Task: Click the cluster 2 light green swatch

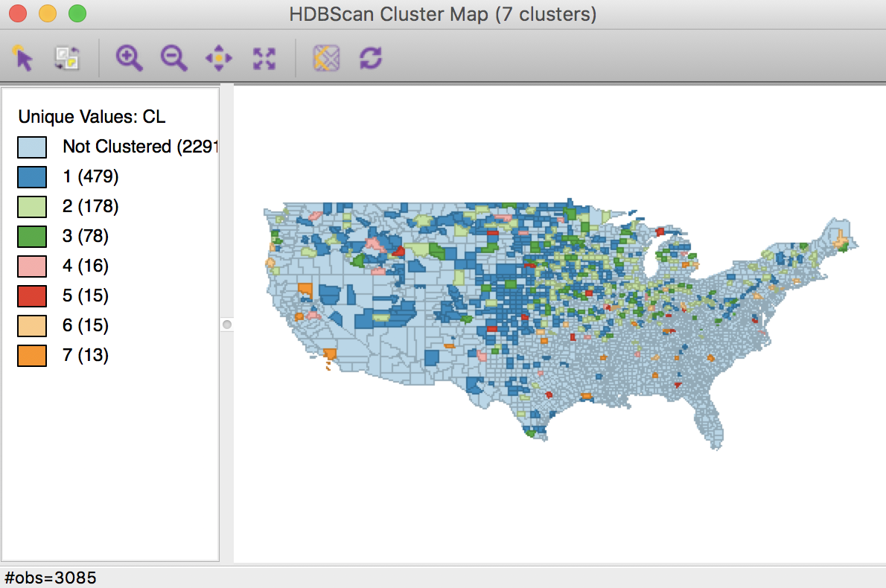Action: point(31,206)
